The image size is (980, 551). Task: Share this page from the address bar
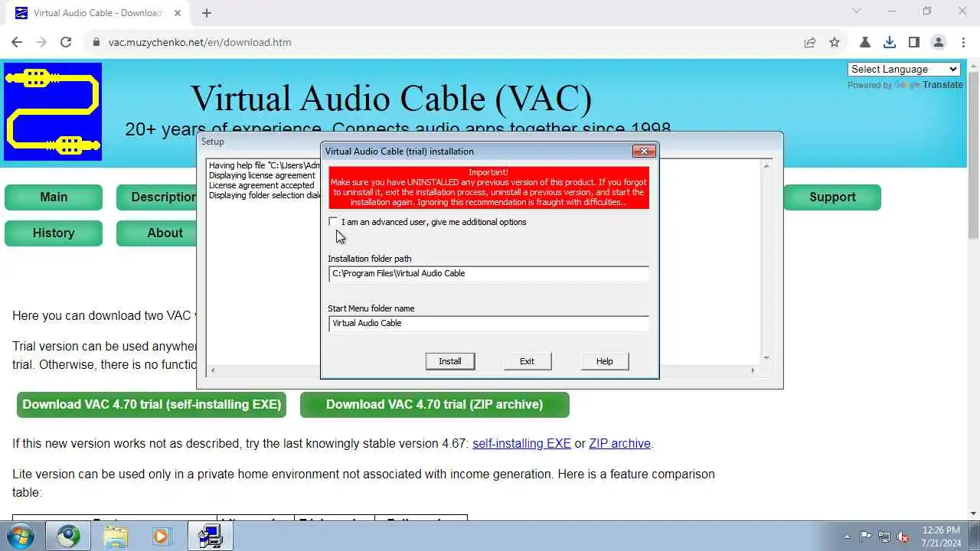(x=810, y=42)
